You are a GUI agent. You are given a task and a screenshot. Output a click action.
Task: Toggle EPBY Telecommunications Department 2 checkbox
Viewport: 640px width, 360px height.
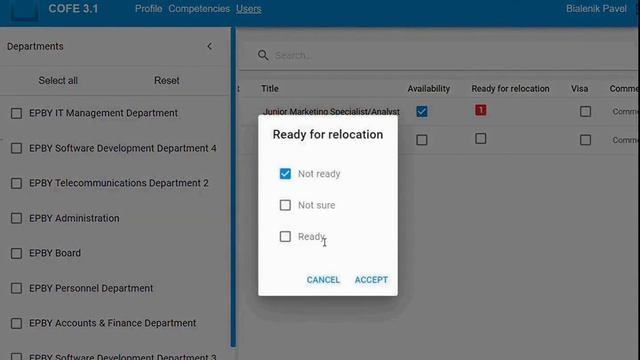(16, 183)
